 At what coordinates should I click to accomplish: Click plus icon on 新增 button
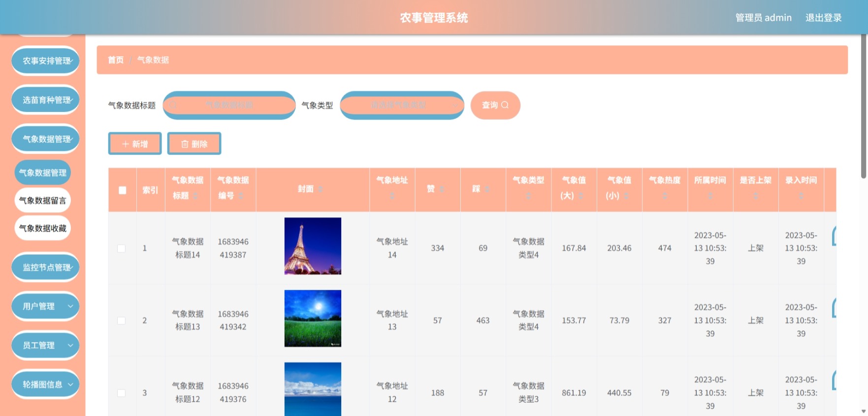125,144
